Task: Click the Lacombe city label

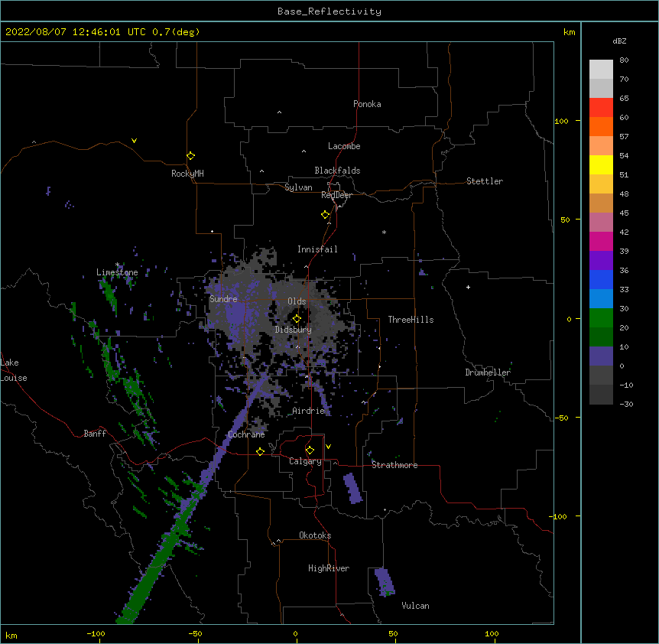Action: tap(344, 146)
